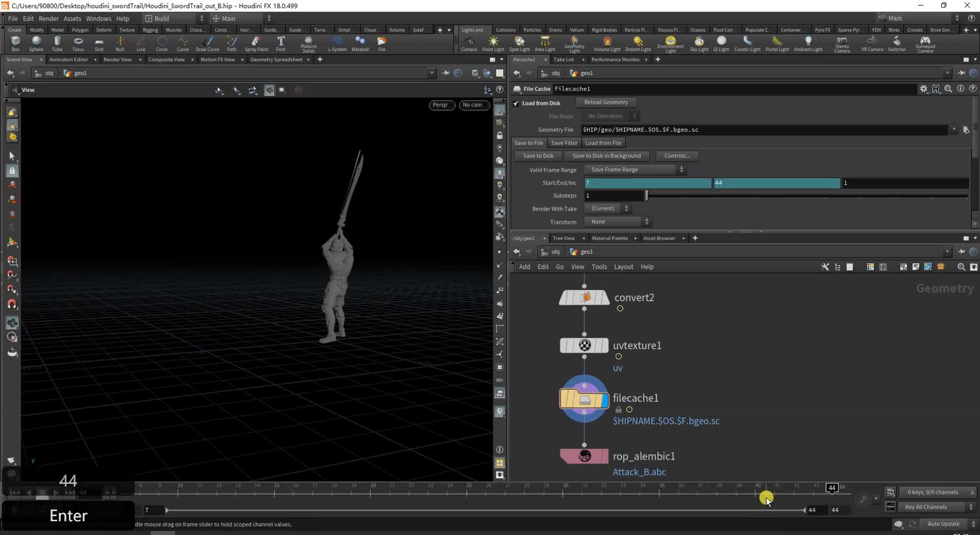Toggle the display flag on convert2 node
The image size is (980, 535).
(x=605, y=297)
